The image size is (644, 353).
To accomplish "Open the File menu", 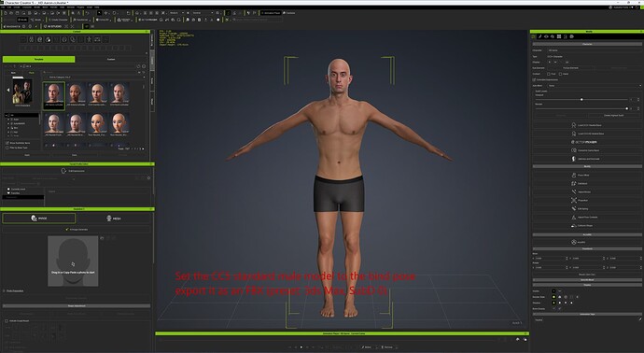I will 3,7.
